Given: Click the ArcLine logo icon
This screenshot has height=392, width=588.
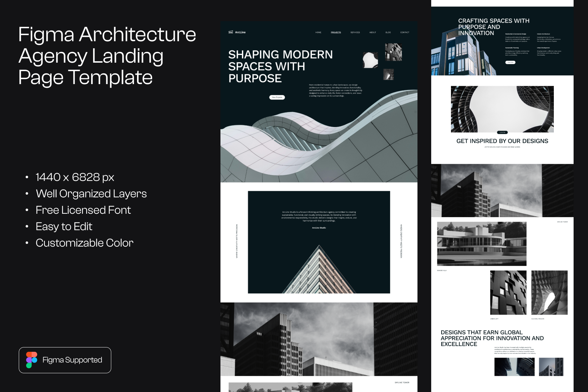Looking at the screenshot, I should 231,32.
